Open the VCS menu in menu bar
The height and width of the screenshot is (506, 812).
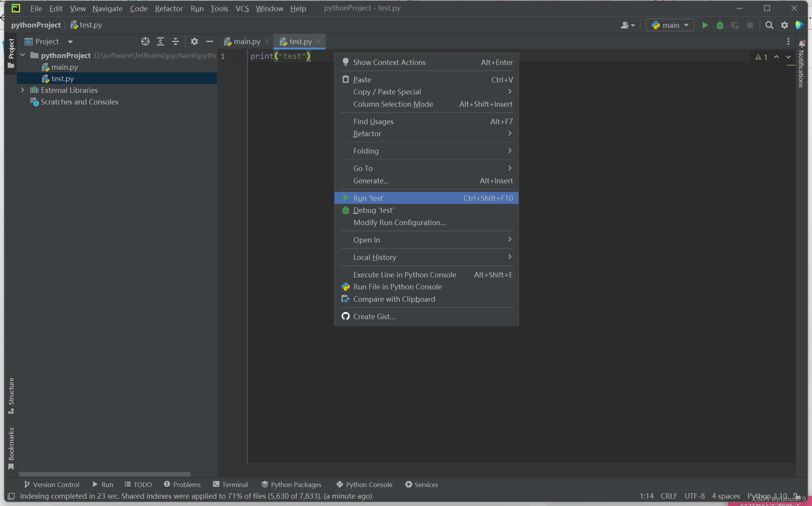click(242, 9)
